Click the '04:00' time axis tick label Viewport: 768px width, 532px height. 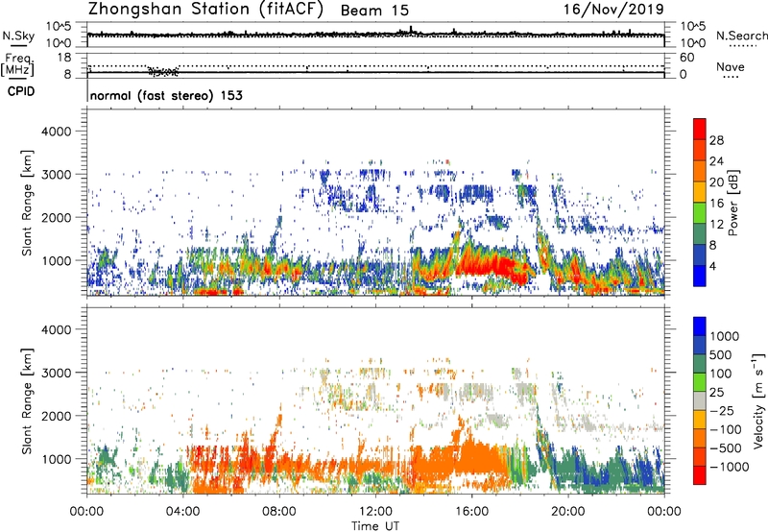[183, 512]
